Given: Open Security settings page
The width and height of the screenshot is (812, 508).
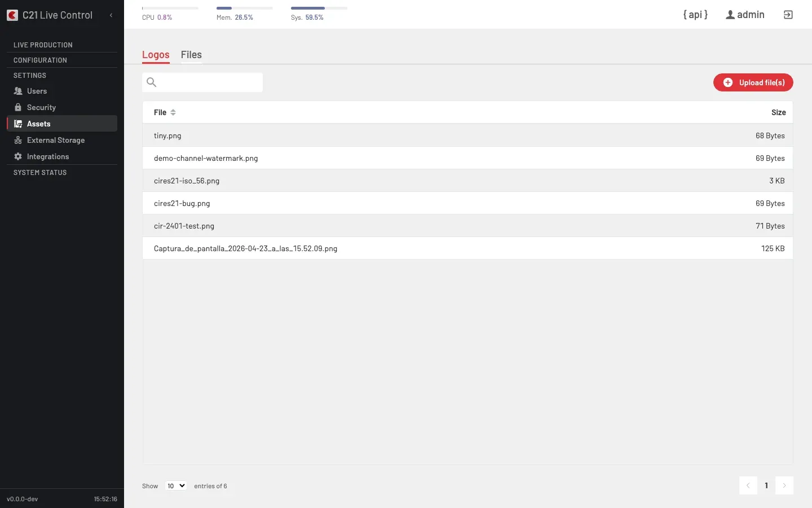Looking at the screenshot, I should [x=62, y=107].
